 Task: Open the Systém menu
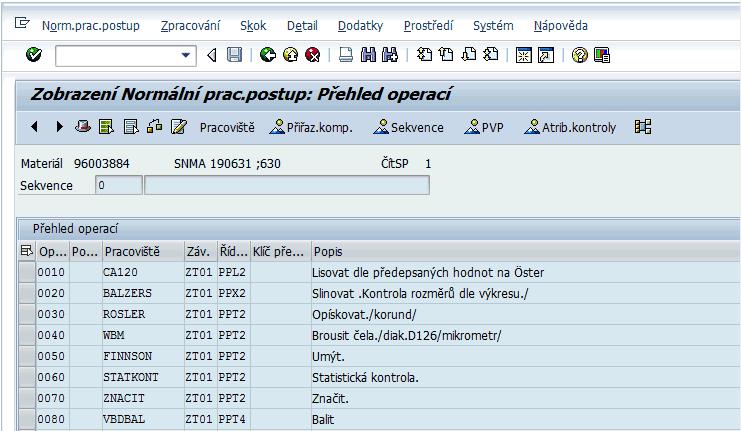[493, 26]
